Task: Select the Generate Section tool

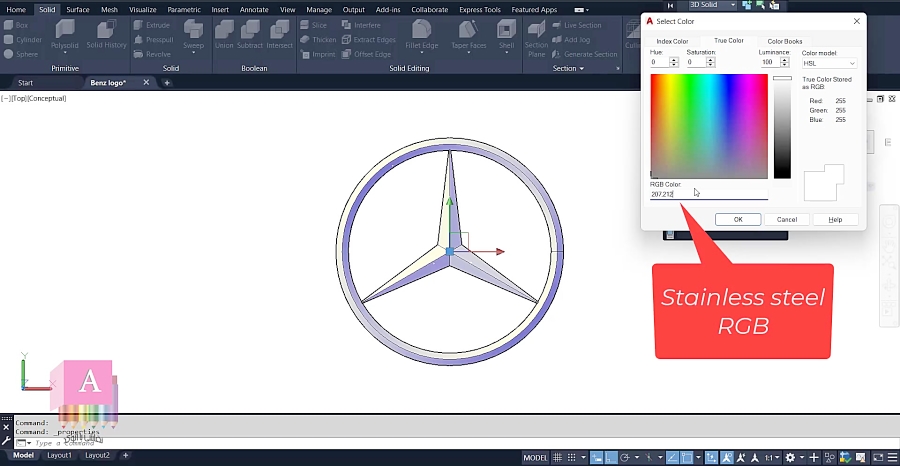Action: pos(585,54)
